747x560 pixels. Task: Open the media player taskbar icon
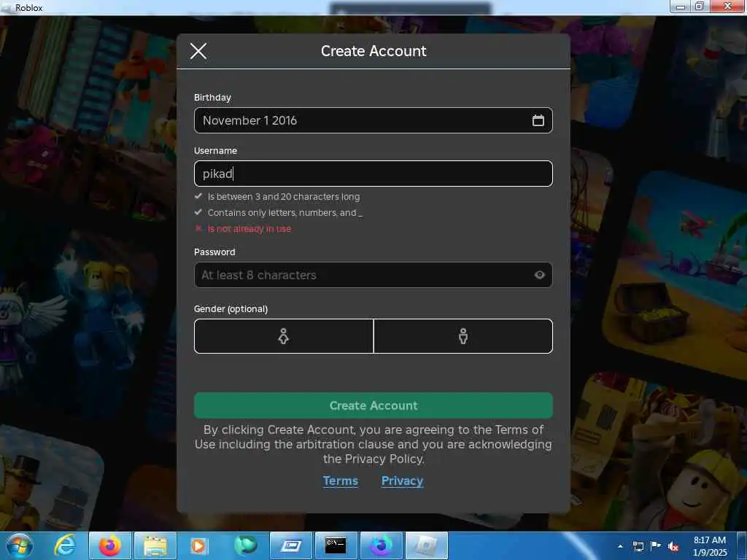pos(198,545)
